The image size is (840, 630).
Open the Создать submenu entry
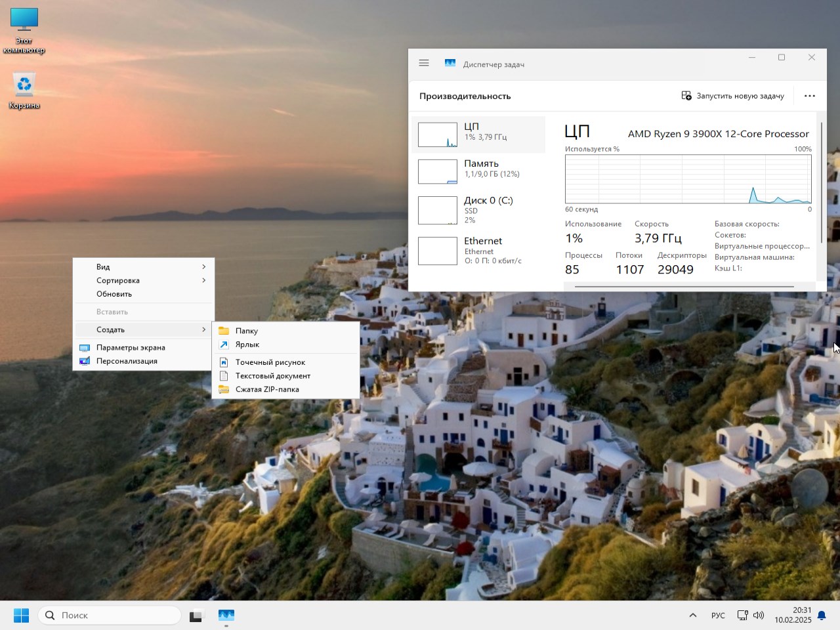145,329
